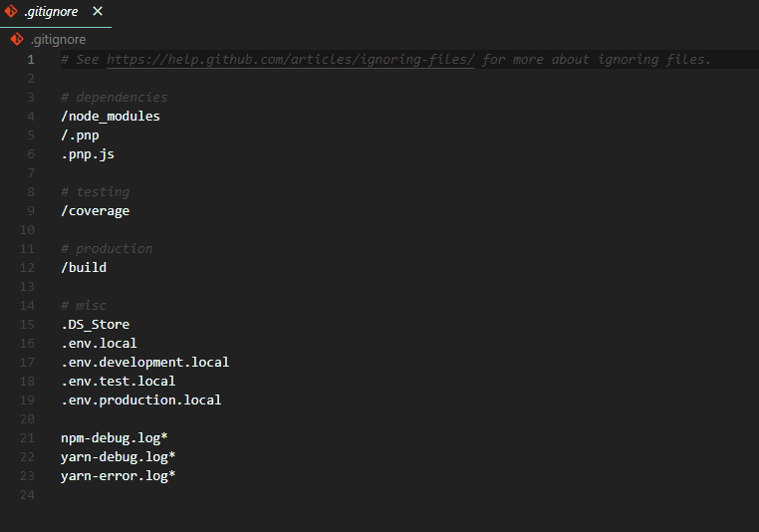Click the npm-debug.log* entry
This screenshot has width=759, height=532.
(x=115, y=438)
